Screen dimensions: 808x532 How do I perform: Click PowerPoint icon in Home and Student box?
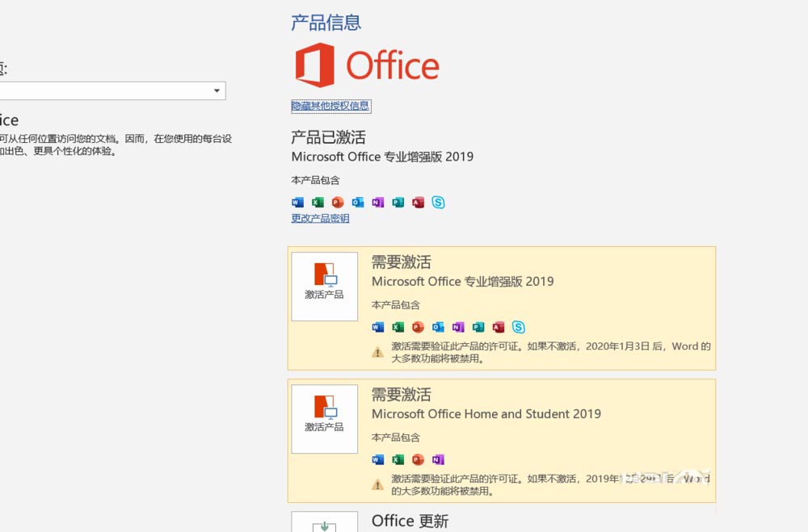point(418,459)
